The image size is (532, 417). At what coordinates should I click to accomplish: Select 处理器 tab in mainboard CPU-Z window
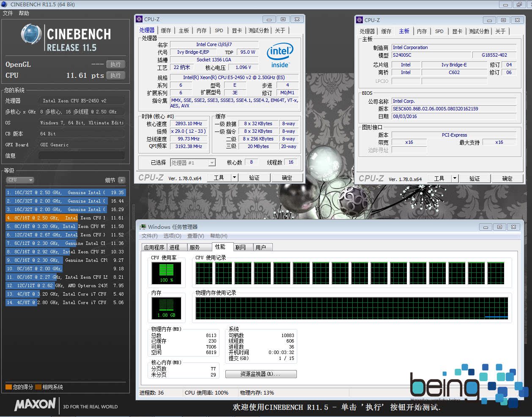click(x=367, y=31)
